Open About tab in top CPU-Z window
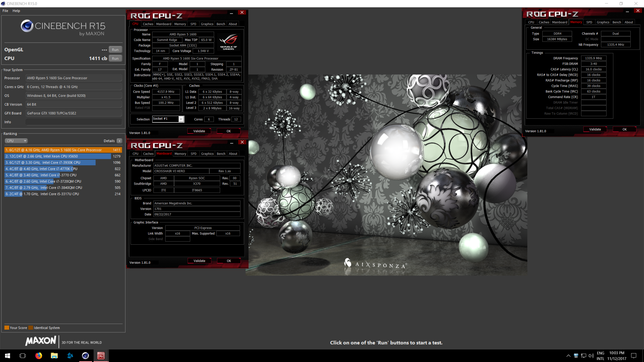 point(233,24)
